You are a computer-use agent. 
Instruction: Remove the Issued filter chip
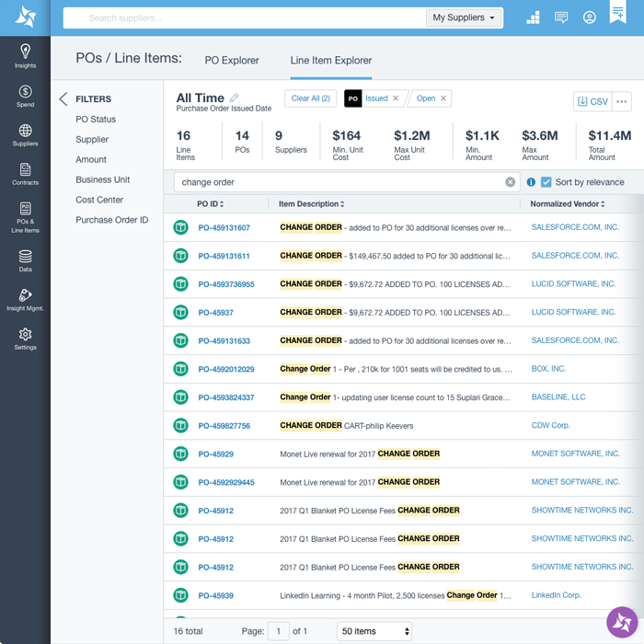click(x=396, y=98)
